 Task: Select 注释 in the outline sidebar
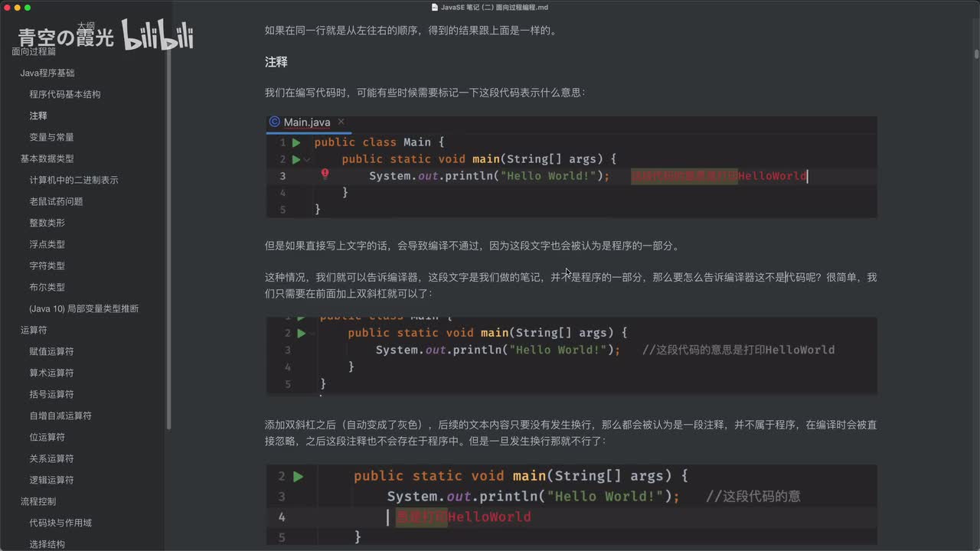(38, 116)
